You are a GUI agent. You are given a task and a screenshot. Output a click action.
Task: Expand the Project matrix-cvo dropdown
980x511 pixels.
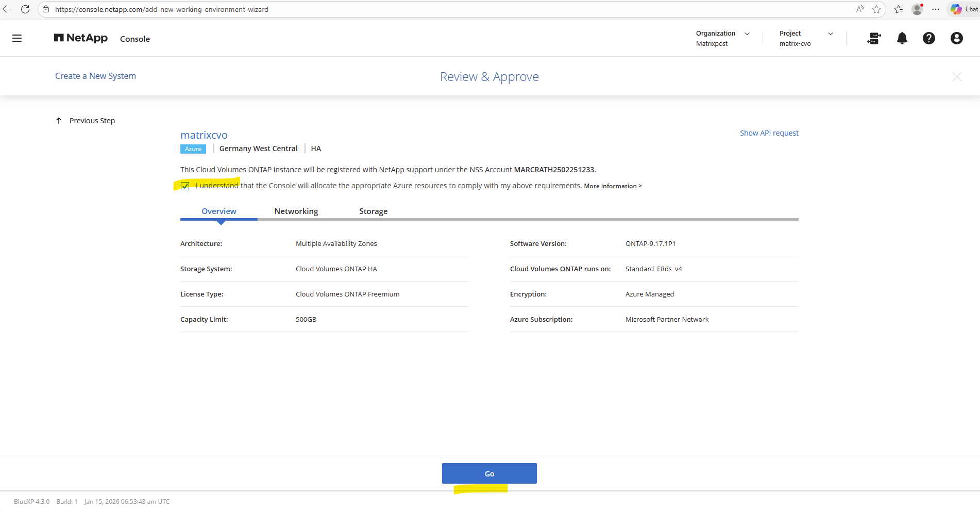point(806,38)
